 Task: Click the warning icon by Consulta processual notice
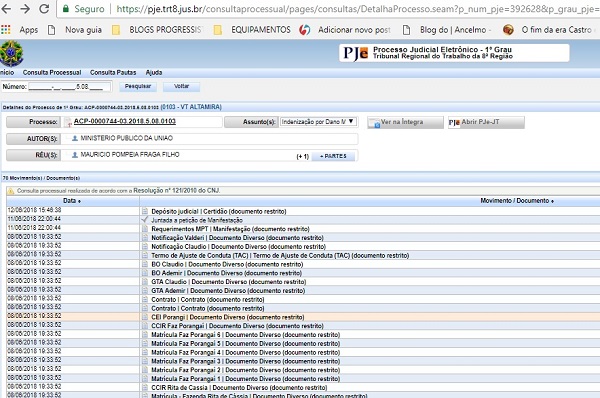coord(11,191)
